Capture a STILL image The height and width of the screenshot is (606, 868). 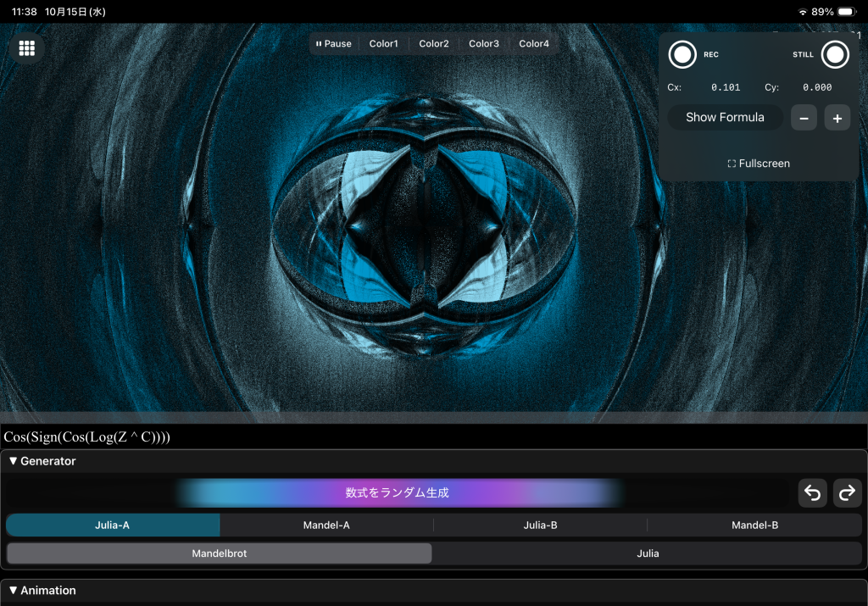click(x=835, y=54)
